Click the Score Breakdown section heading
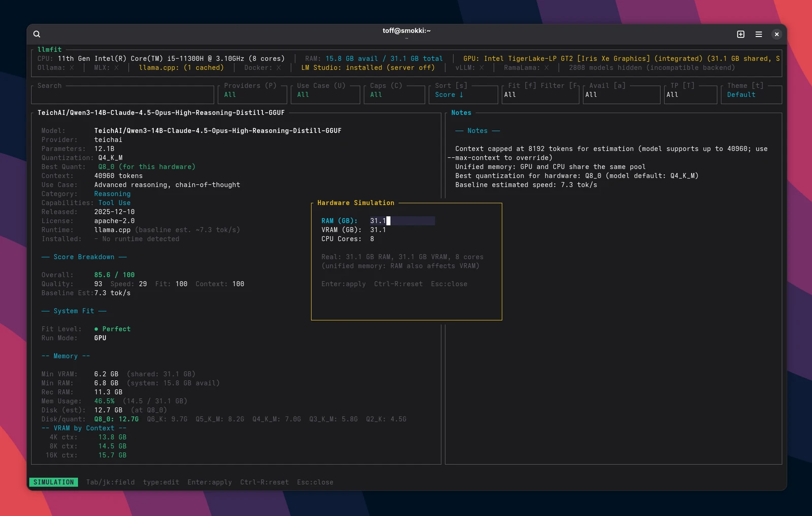The image size is (812, 516). pos(84,257)
